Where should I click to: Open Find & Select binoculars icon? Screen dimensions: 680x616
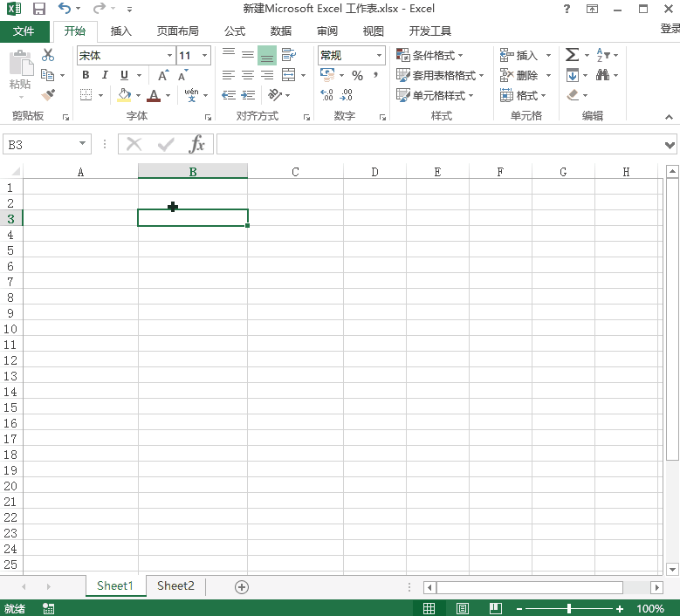click(x=602, y=75)
